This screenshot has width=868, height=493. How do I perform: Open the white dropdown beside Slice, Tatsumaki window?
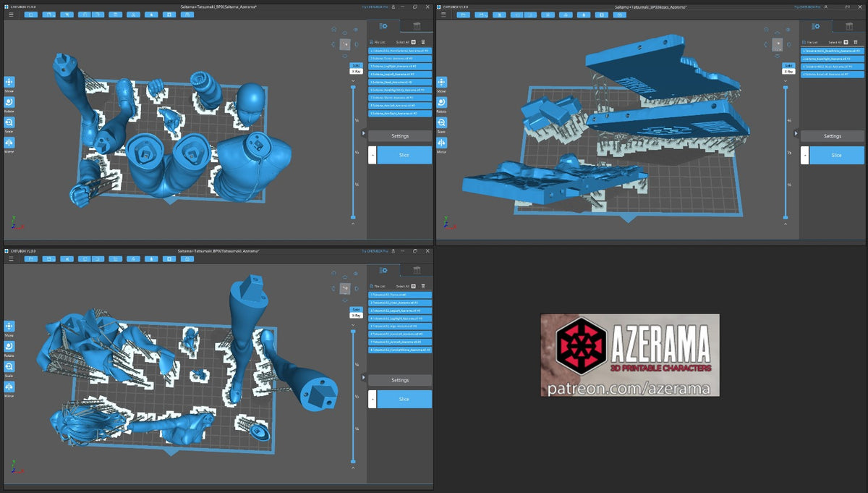click(x=372, y=399)
